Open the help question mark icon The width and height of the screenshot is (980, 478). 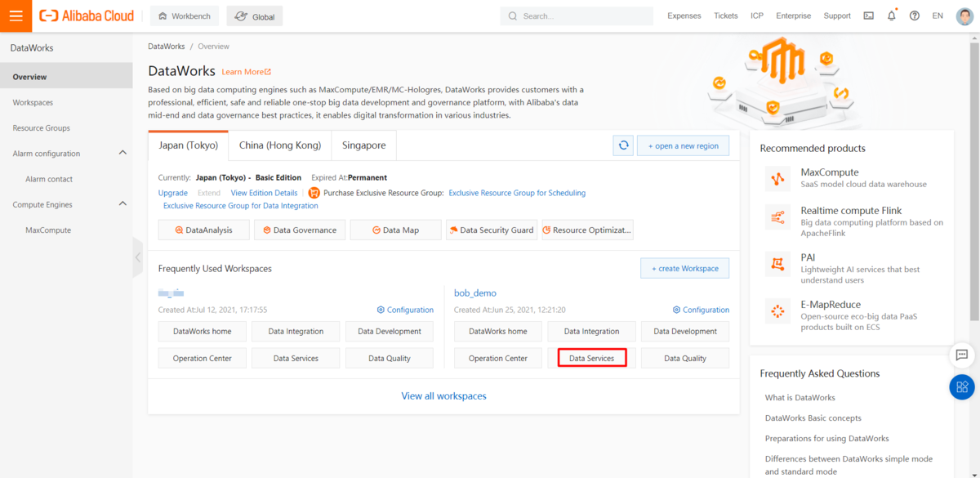pyautogui.click(x=914, y=16)
